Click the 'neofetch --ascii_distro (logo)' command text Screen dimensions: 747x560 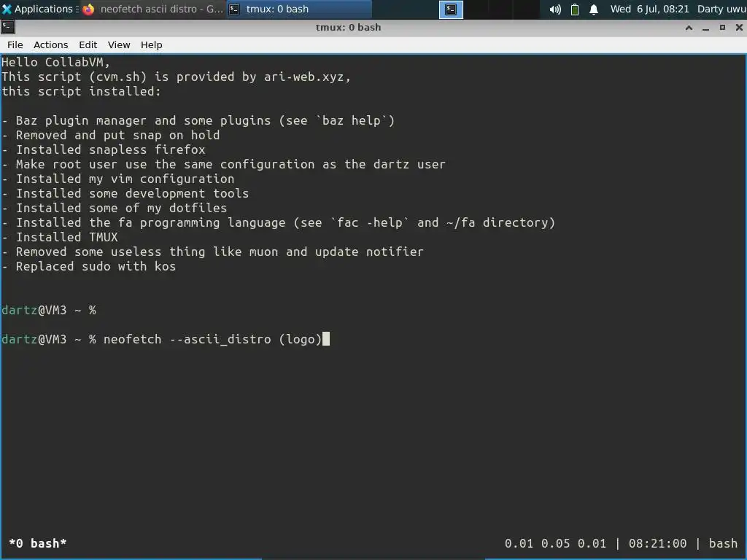click(212, 340)
